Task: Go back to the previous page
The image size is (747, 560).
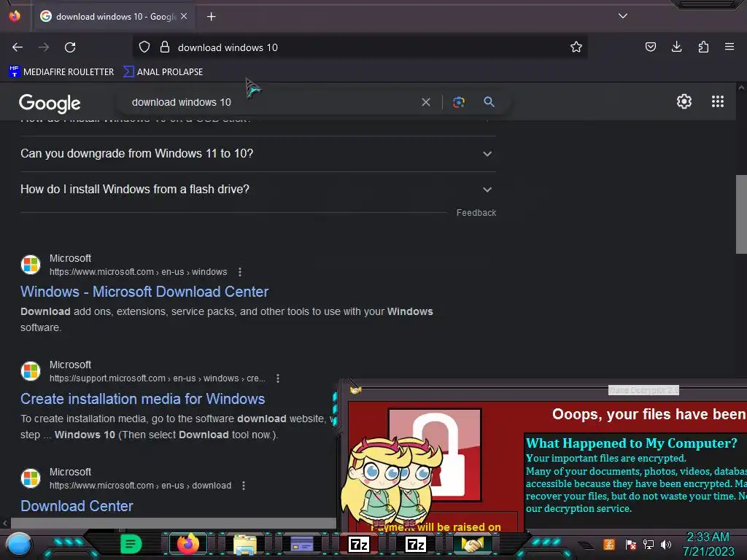Action: [x=18, y=47]
